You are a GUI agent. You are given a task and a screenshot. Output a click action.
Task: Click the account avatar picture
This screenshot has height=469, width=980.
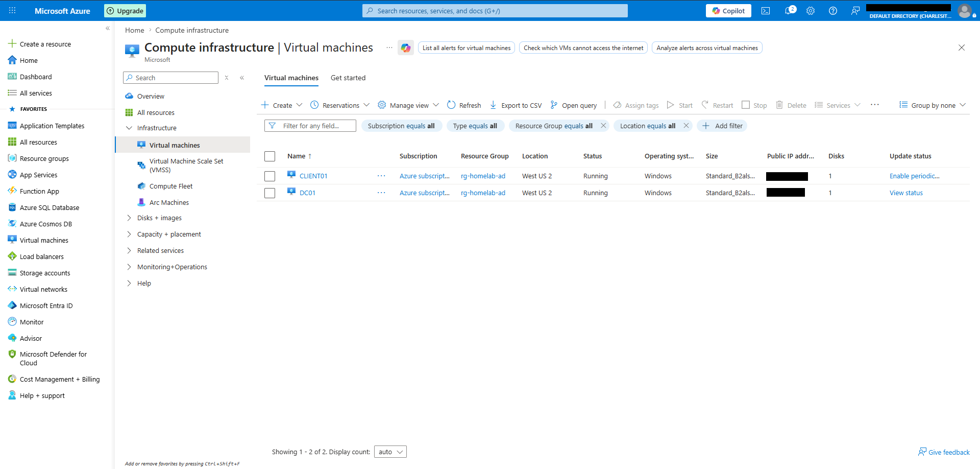pos(964,11)
